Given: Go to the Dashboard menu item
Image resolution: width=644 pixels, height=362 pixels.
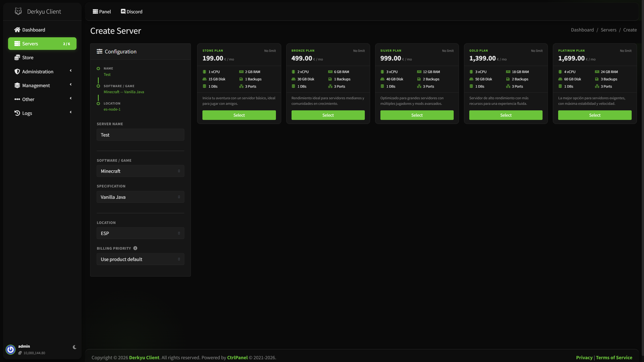Looking at the screenshot, I should pos(42,30).
